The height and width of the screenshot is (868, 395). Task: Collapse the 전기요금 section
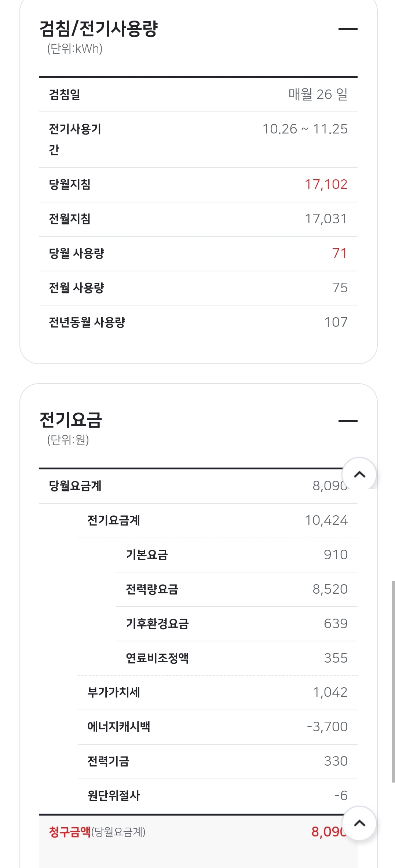(x=347, y=421)
